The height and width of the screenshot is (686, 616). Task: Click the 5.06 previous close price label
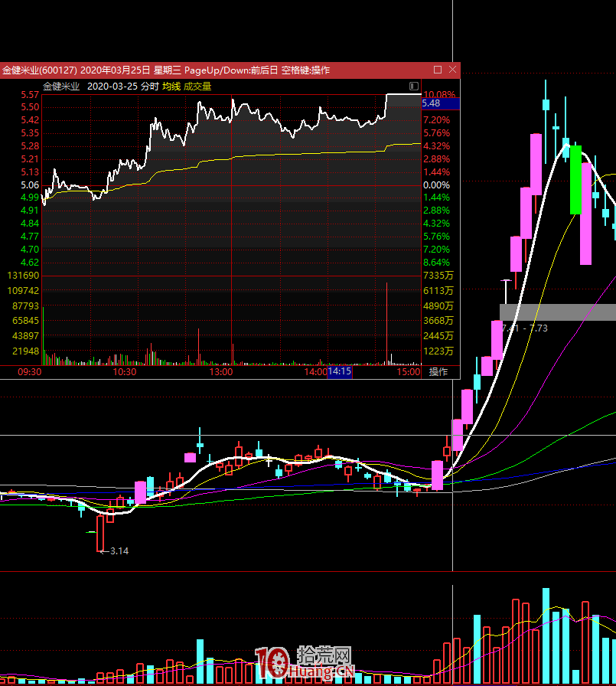(x=30, y=185)
